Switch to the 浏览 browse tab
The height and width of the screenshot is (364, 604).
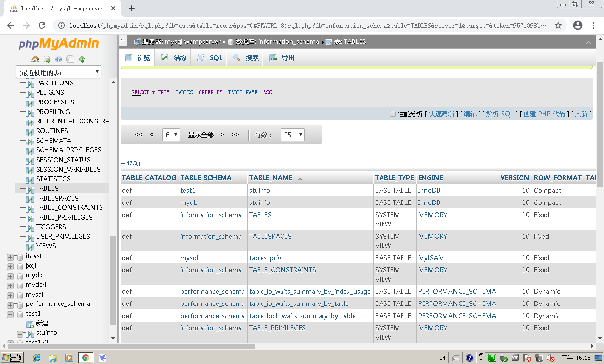[138, 58]
